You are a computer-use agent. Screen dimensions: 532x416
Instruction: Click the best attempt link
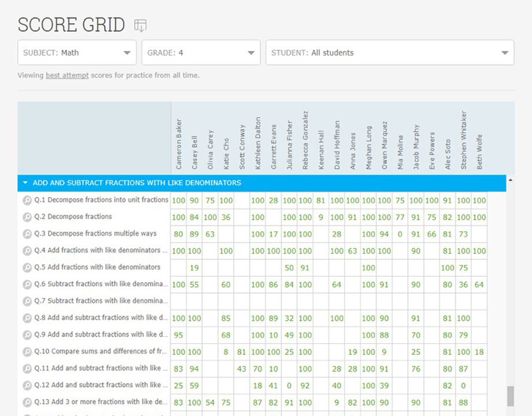(68, 75)
